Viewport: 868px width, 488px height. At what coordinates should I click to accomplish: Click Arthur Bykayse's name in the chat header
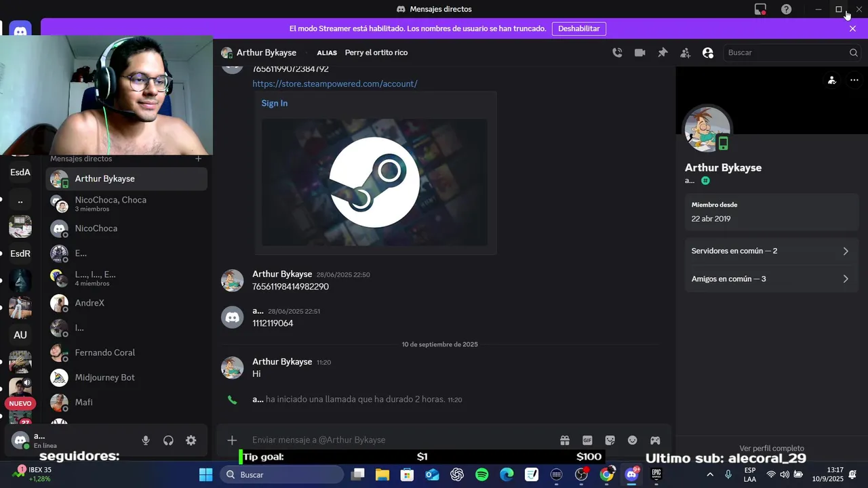267,53
